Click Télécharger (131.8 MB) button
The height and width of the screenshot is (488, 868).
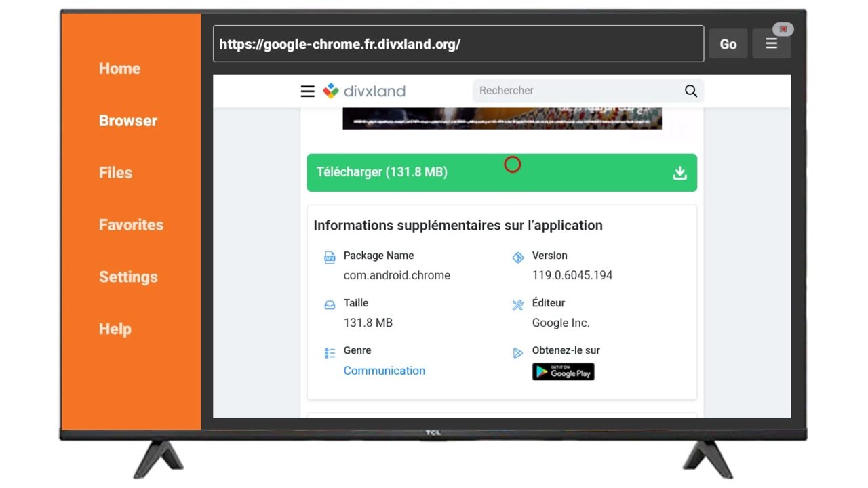click(502, 172)
